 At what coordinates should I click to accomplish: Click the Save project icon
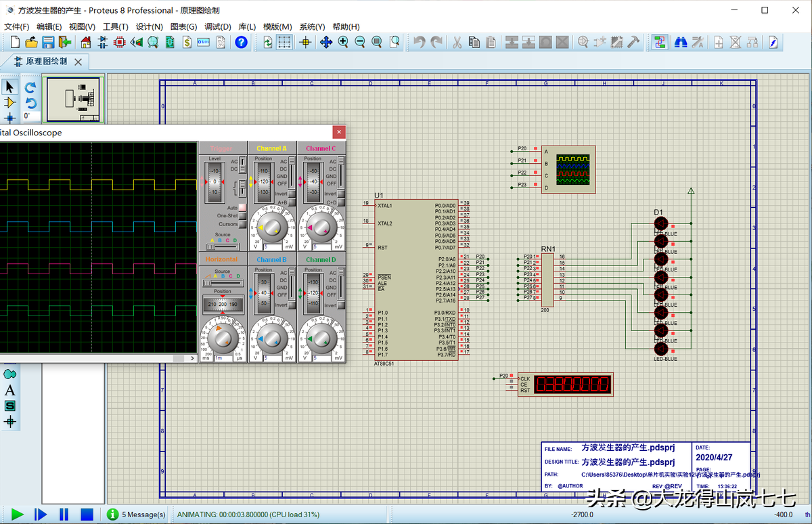click(48, 42)
